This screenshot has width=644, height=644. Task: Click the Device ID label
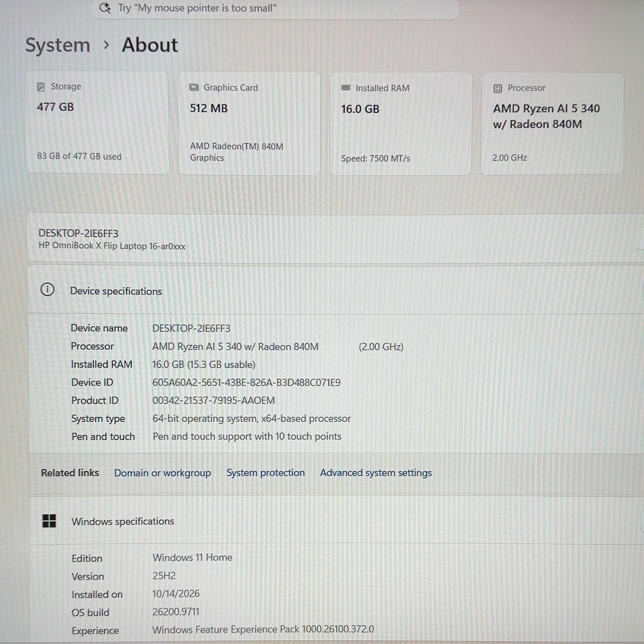[92, 383]
